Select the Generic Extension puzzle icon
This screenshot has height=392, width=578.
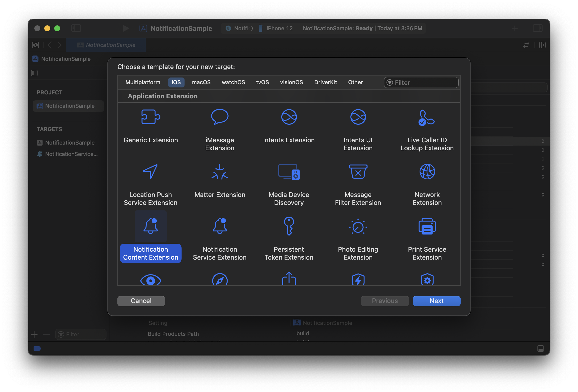click(x=150, y=117)
